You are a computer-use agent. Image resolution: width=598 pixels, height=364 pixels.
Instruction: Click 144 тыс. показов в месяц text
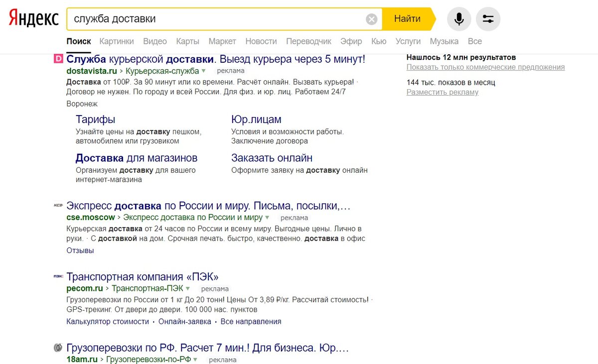(x=451, y=83)
